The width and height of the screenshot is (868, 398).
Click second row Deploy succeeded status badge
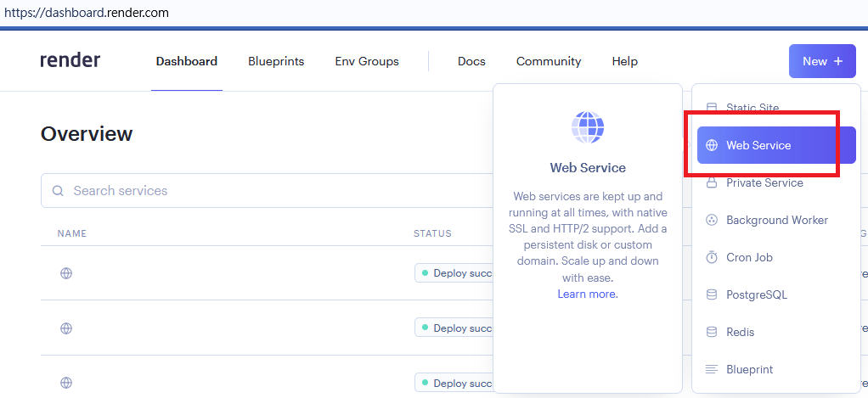click(x=454, y=328)
